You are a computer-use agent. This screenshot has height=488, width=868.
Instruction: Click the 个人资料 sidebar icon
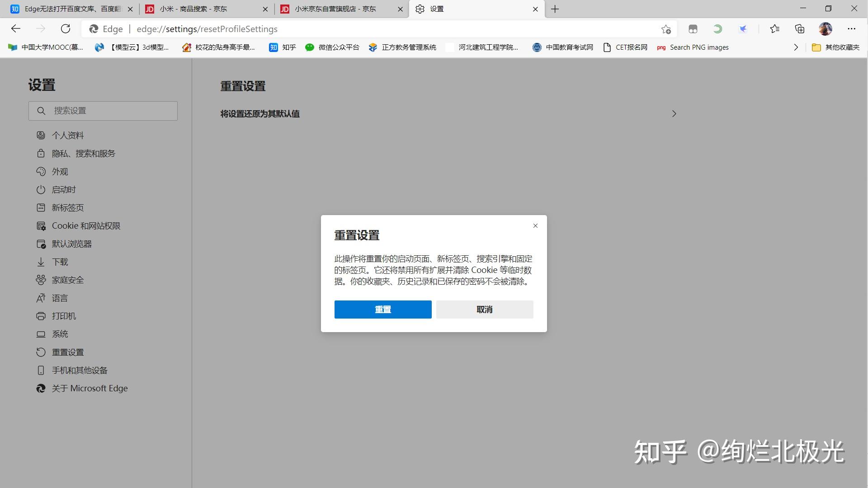coord(41,135)
